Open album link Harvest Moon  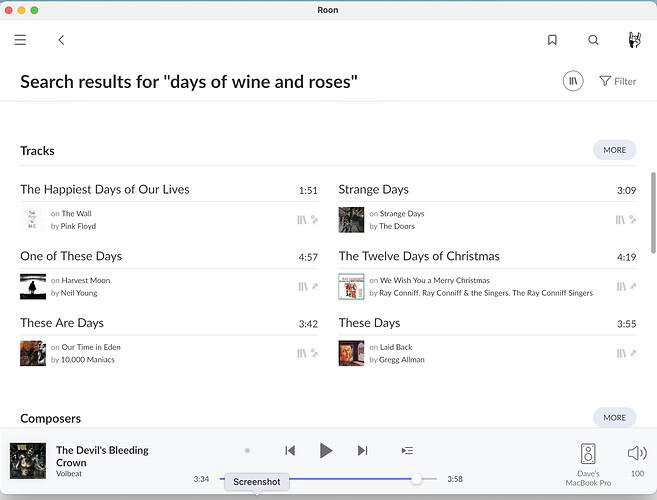click(86, 280)
